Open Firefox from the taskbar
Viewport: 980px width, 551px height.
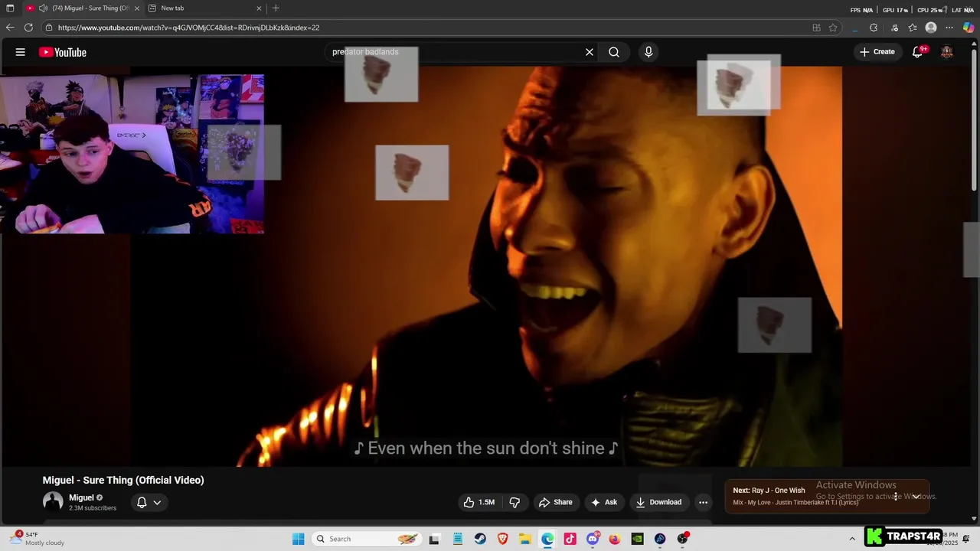point(615,539)
